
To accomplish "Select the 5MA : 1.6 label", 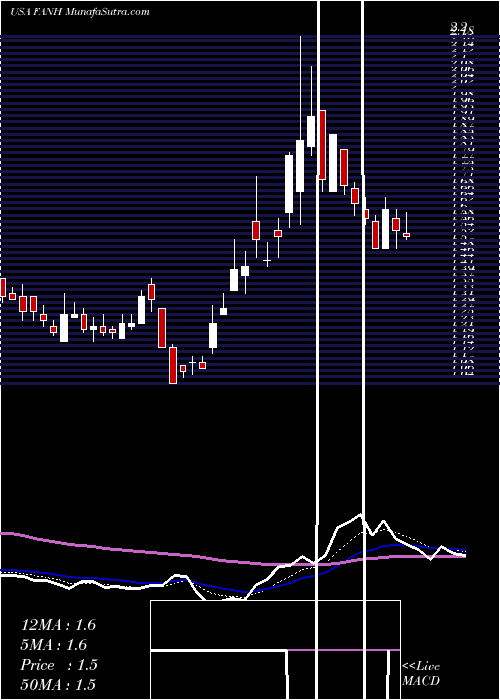I will pyautogui.click(x=54, y=645).
